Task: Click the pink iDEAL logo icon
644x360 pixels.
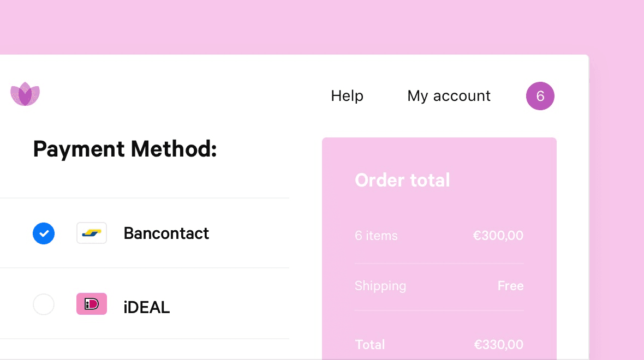Action: point(92,304)
